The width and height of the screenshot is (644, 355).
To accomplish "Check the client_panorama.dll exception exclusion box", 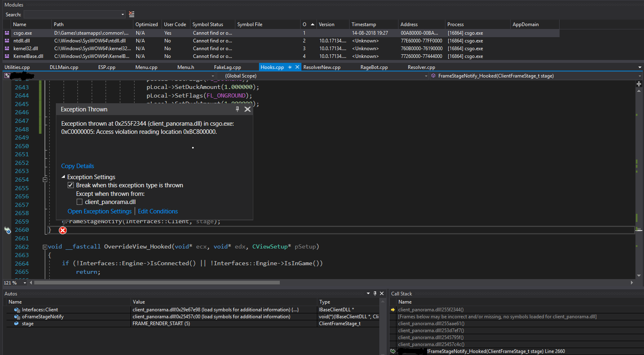I will tap(80, 202).
